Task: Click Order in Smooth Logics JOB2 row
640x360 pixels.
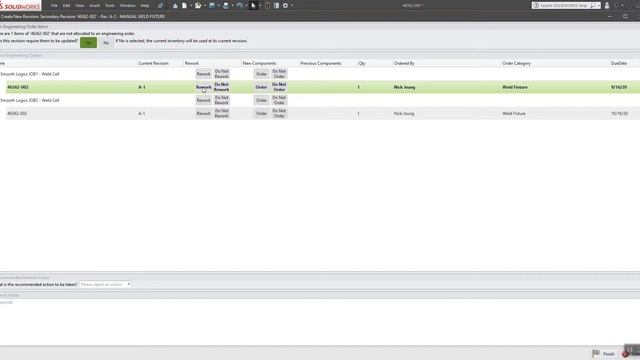Action: 261,100
